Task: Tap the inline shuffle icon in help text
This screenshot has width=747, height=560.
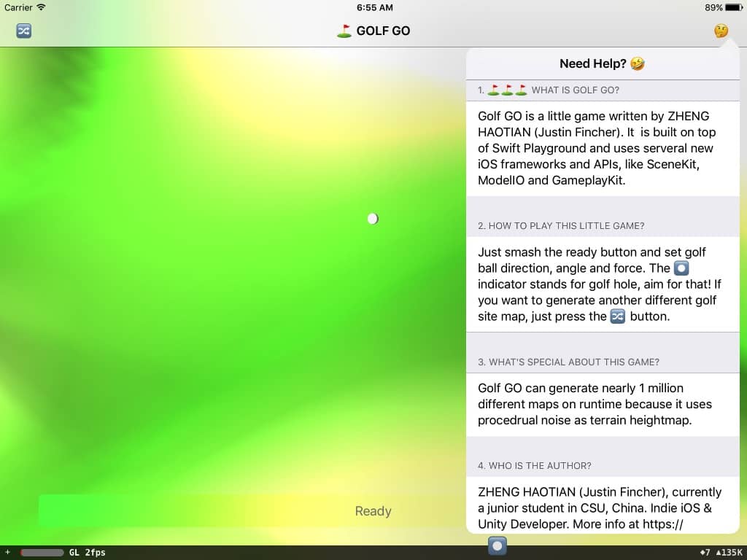Action: [618, 316]
